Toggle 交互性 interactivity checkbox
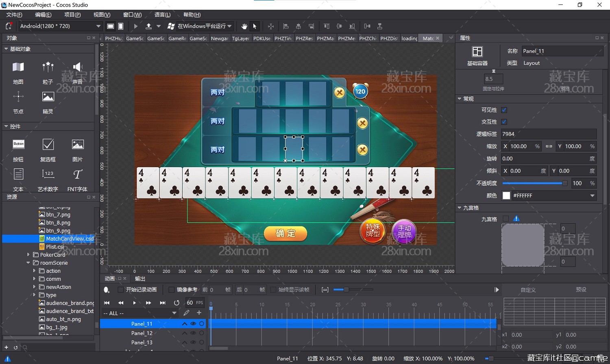610x364 pixels. 504,122
